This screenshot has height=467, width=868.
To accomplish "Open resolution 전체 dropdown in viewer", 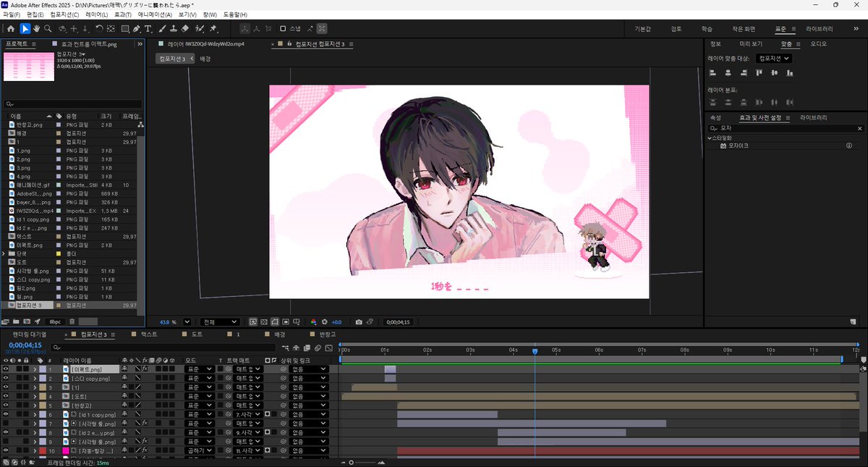I will pyautogui.click(x=220, y=322).
